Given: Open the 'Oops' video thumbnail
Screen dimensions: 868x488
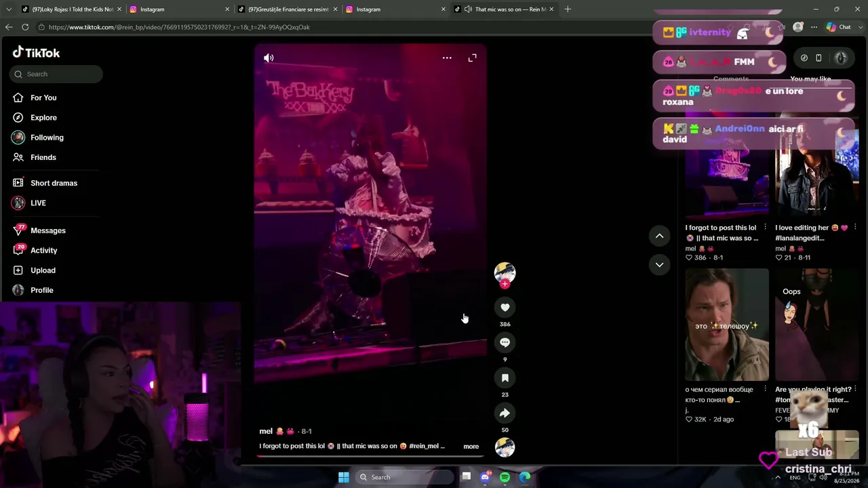Looking at the screenshot, I should pyautogui.click(x=817, y=325).
